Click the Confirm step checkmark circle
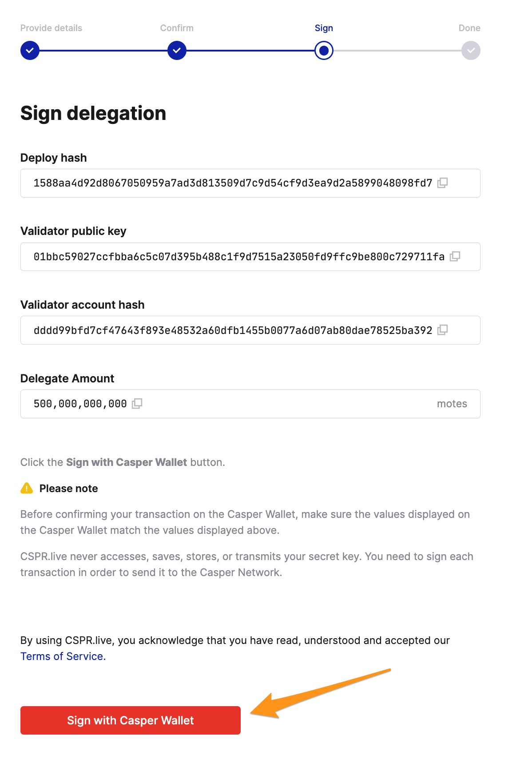Viewport: 532px width, 779px height. point(177,51)
